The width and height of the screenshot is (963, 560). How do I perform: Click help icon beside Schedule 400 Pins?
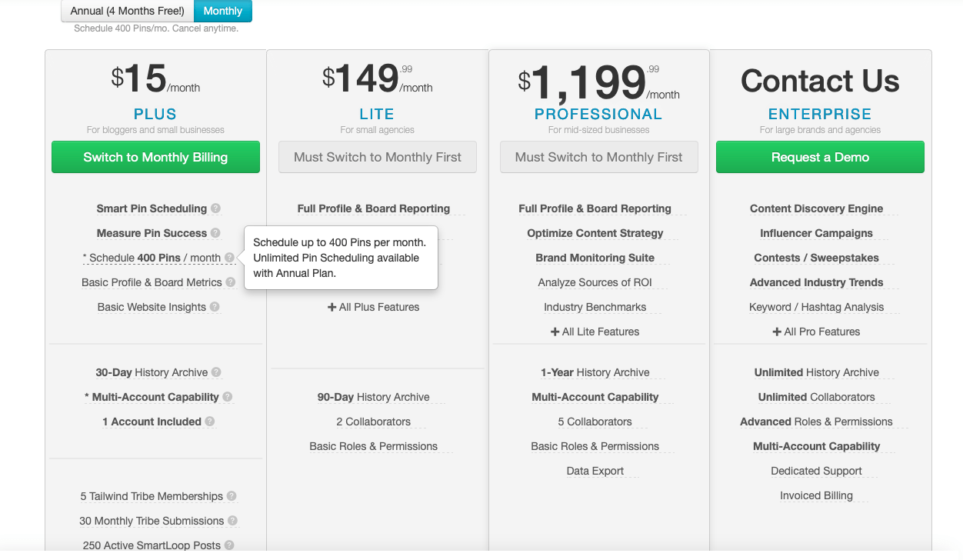click(229, 258)
